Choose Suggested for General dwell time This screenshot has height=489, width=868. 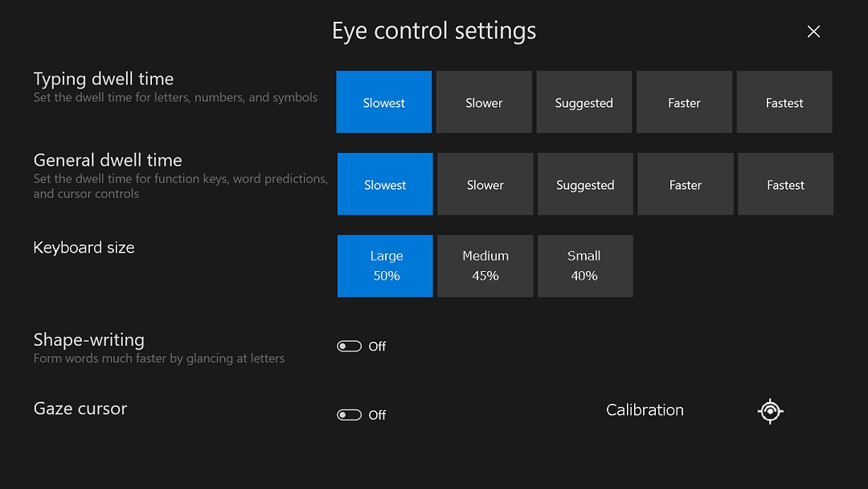585,184
